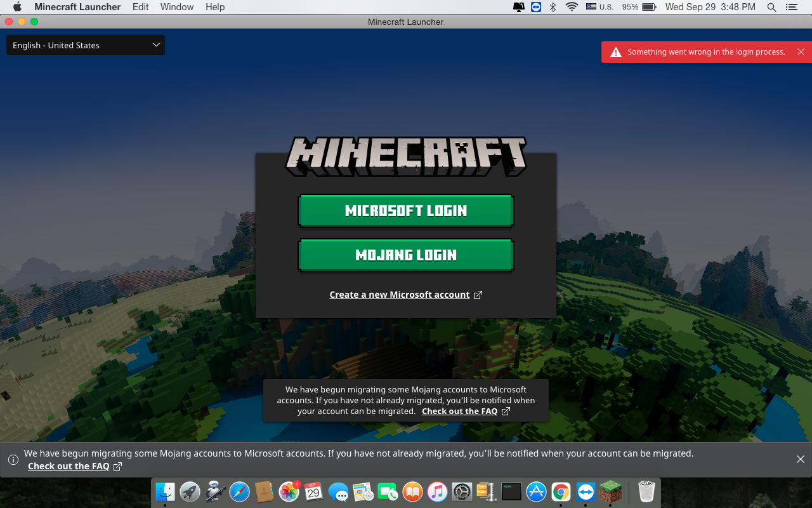Open the English - United States language dropdown

(86, 45)
